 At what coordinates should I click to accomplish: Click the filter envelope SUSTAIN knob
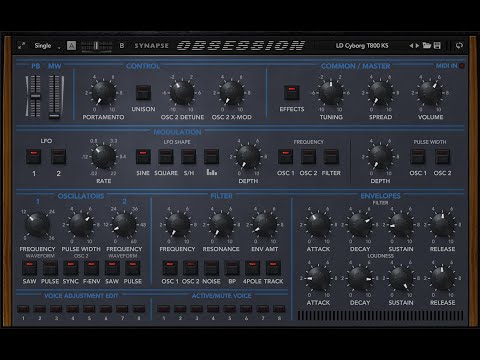pos(401,225)
